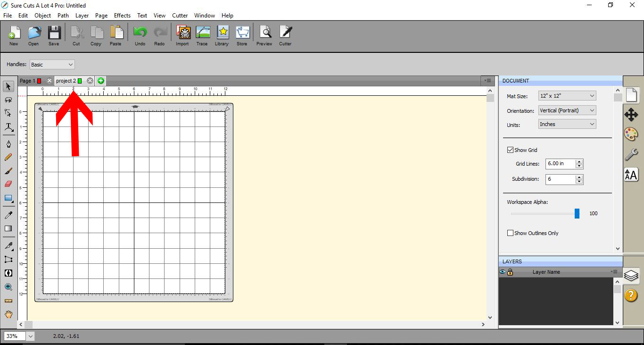Click the Workspace Alpha slider handle

click(x=577, y=213)
